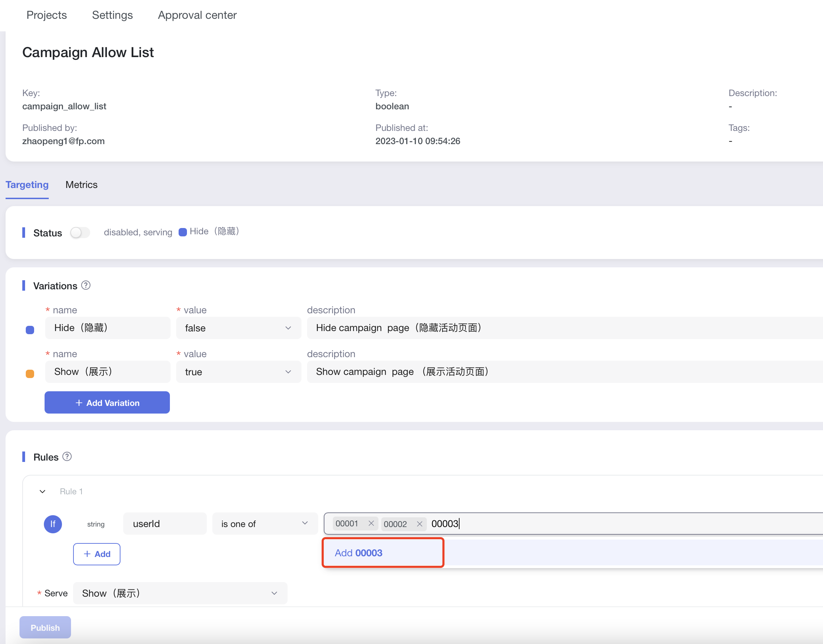Click the blue If condition badge
Image resolution: width=823 pixels, height=644 pixels.
[53, 524]
